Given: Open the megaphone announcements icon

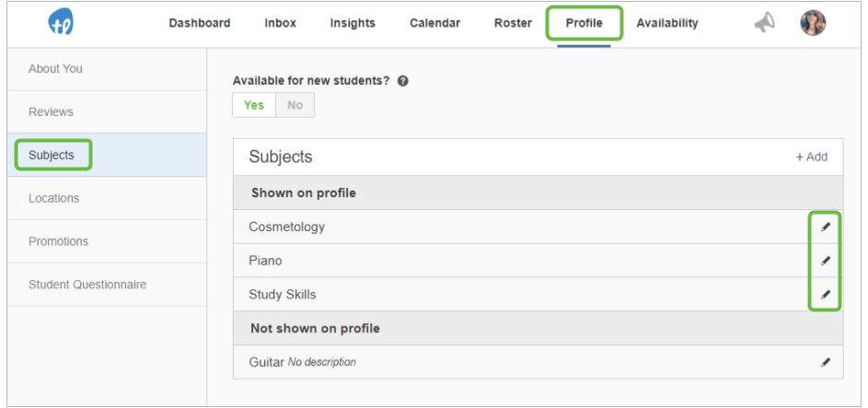Looking at the screenshot, I should (765, 23).
